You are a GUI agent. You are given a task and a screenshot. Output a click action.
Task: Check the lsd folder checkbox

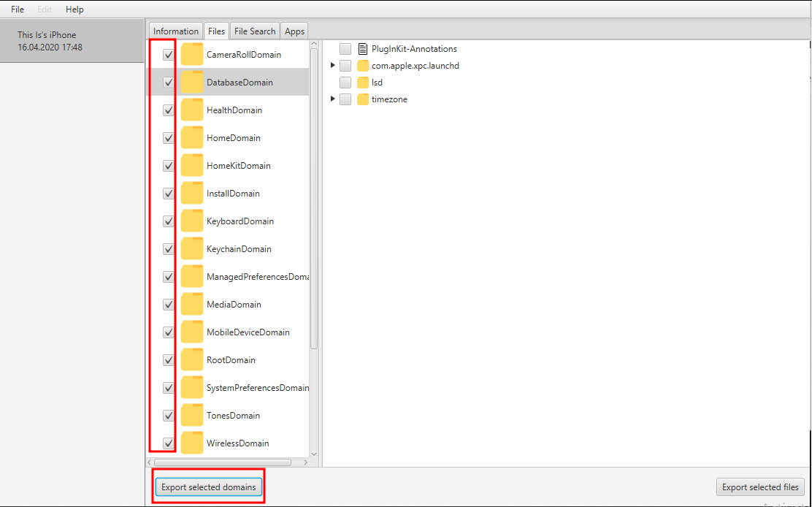345,83
